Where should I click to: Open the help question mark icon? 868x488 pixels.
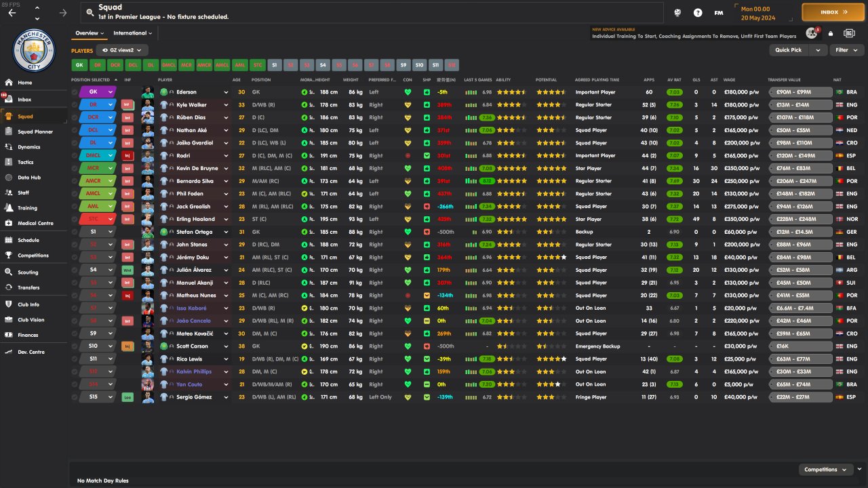pyautogui.click(x=698, y=12)
